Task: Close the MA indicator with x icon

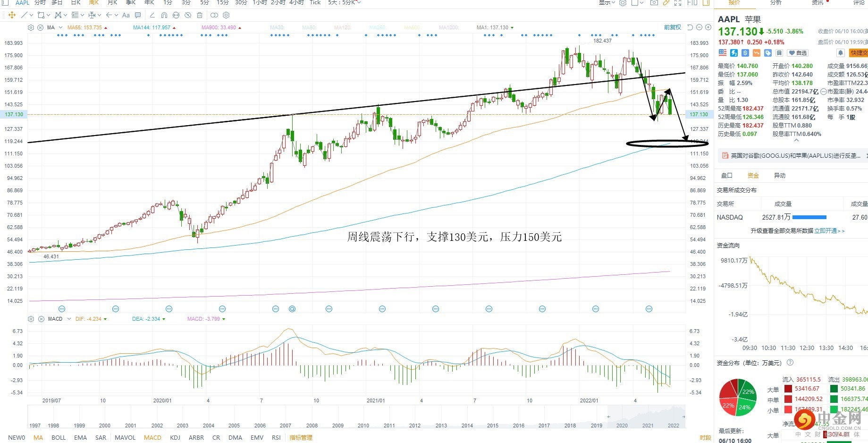Action: click(x=40, y=27)
